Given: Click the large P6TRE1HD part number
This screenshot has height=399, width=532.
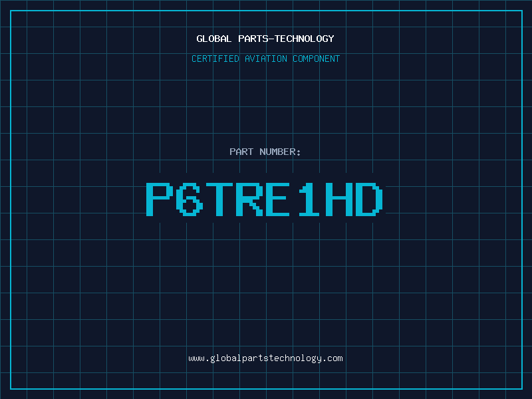Looking at the screenshot, I should [265, 199].
